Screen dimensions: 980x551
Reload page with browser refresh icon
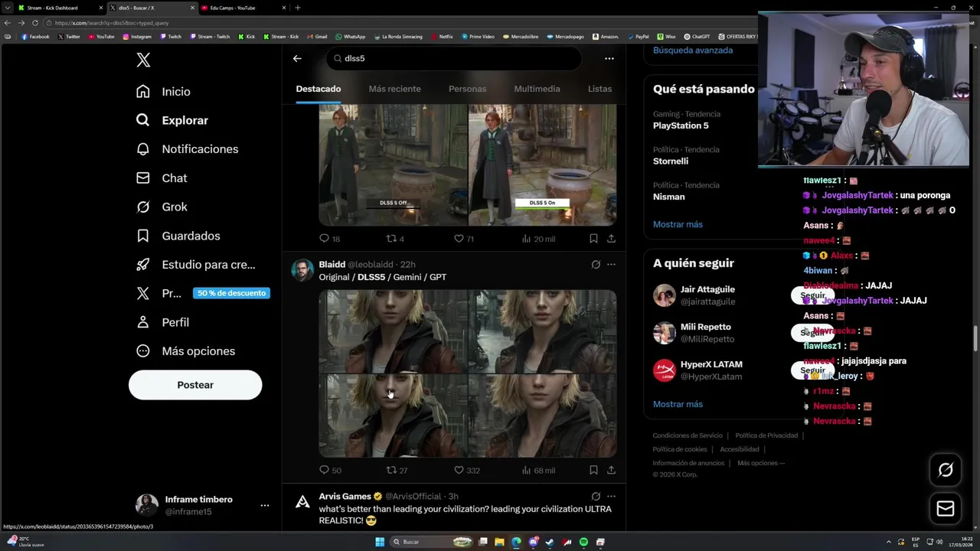[x=34, y=23]
